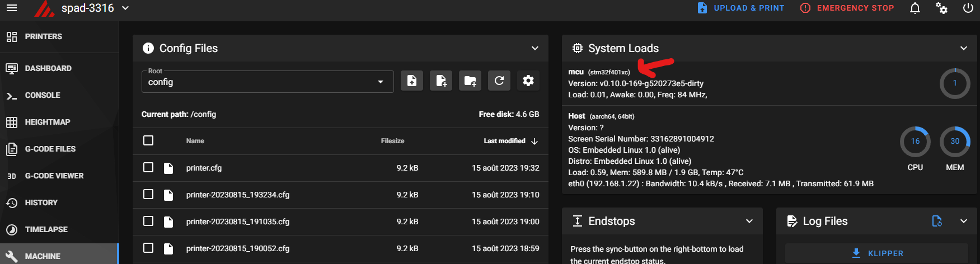980x264 pixels.
Task: Select the printer-20230815_193234.cfg checkbox
Action: [x=148, y=194]
